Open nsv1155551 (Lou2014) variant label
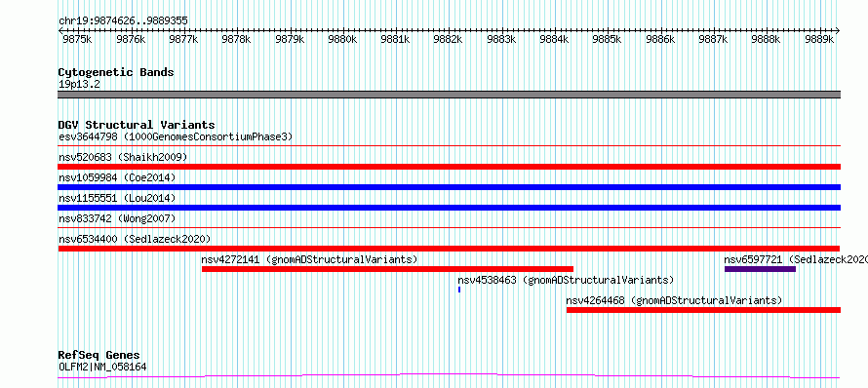Viewport: 868px width, 388px height. click(x=117, y=198)
